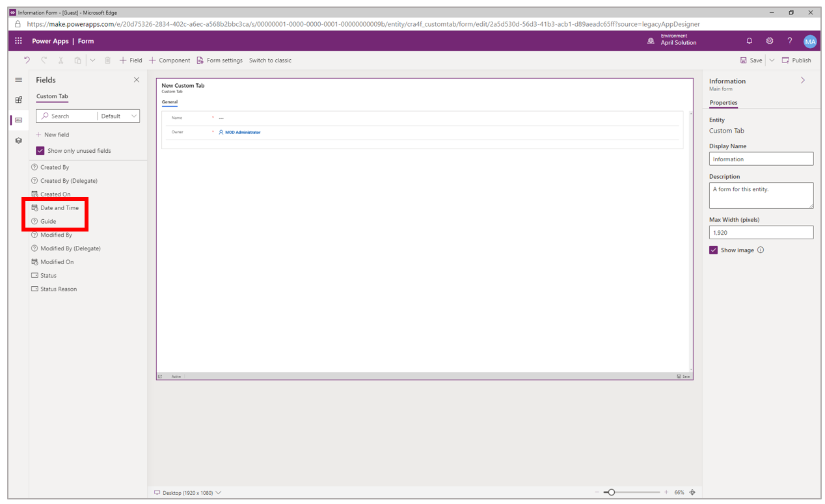Image resolution: width=825 pixels, height=504 pixels.
Task: Open the Tree view layers icon
Action: (x=18, y=140)
